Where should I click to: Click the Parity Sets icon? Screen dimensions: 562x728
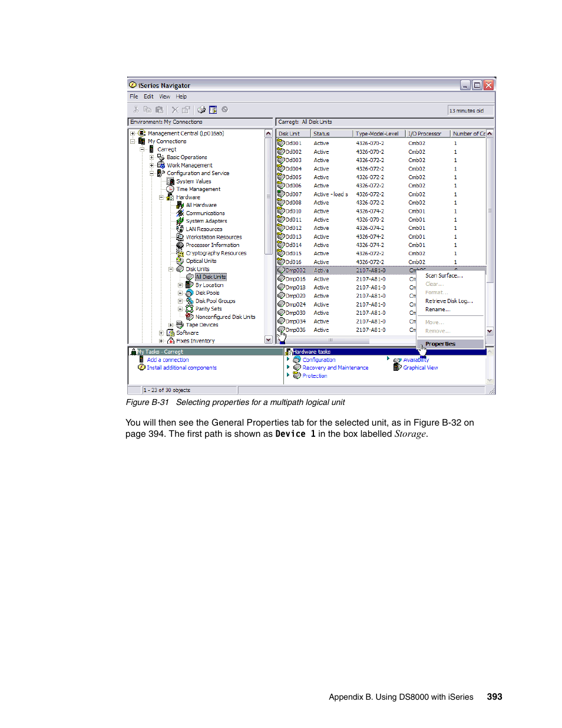190,309
